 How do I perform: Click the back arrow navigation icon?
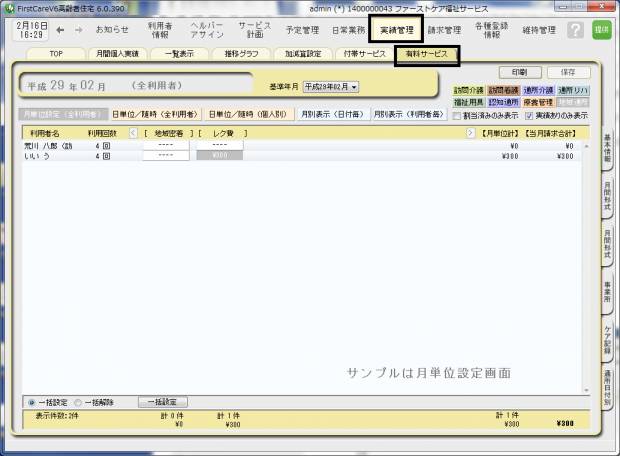(x=61, y=30)
